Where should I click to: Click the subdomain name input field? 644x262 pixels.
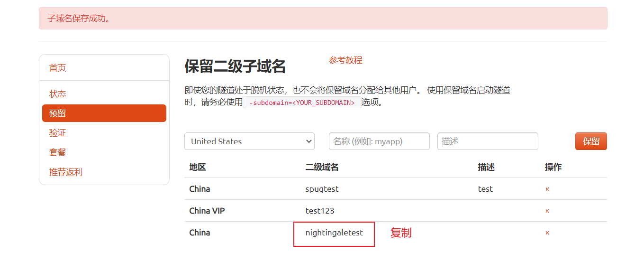point(379,141)
